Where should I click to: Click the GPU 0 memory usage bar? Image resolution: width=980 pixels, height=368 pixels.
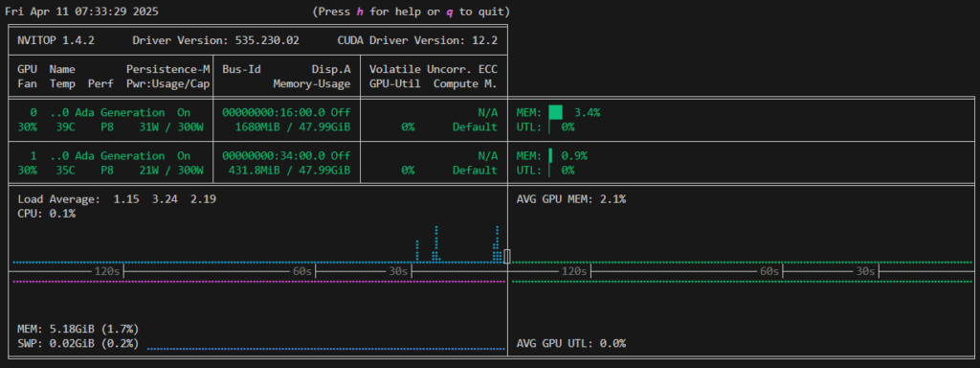click(555, 113)
